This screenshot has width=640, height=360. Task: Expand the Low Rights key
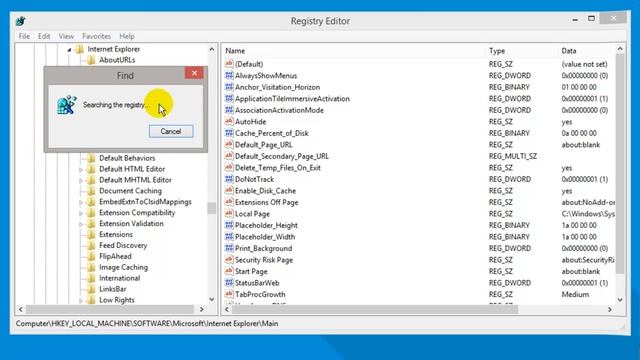click(x=81, y=300)
